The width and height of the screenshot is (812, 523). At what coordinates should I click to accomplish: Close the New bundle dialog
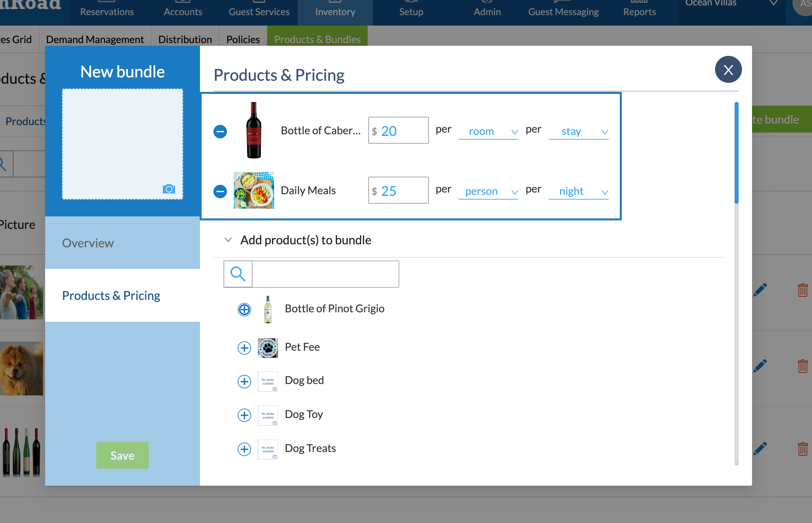click(728, 70)
